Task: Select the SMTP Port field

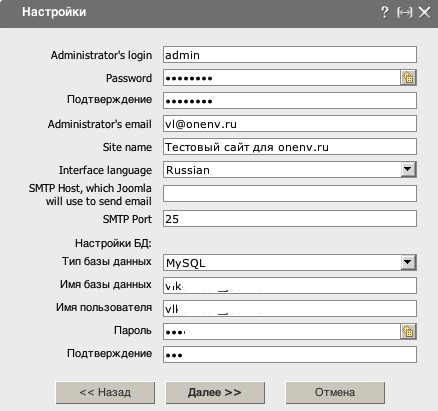Action: 290,219
